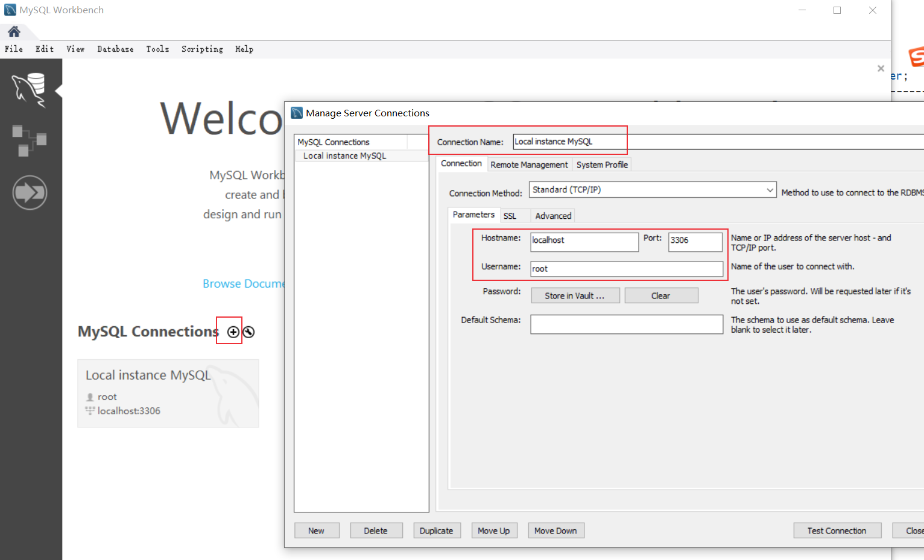Click the localhost:3306 text on tile
The width and height of the screenshot is (924, 560).
coord(129,411)
